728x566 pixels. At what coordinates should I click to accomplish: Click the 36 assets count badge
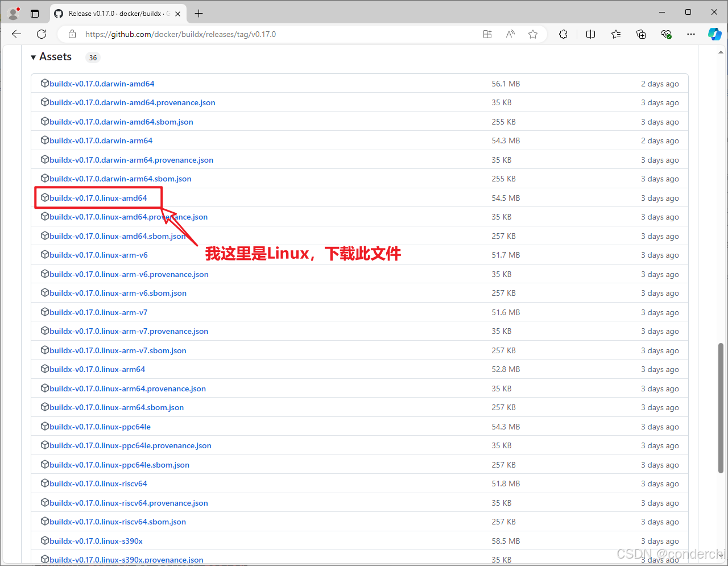point(93,57)
